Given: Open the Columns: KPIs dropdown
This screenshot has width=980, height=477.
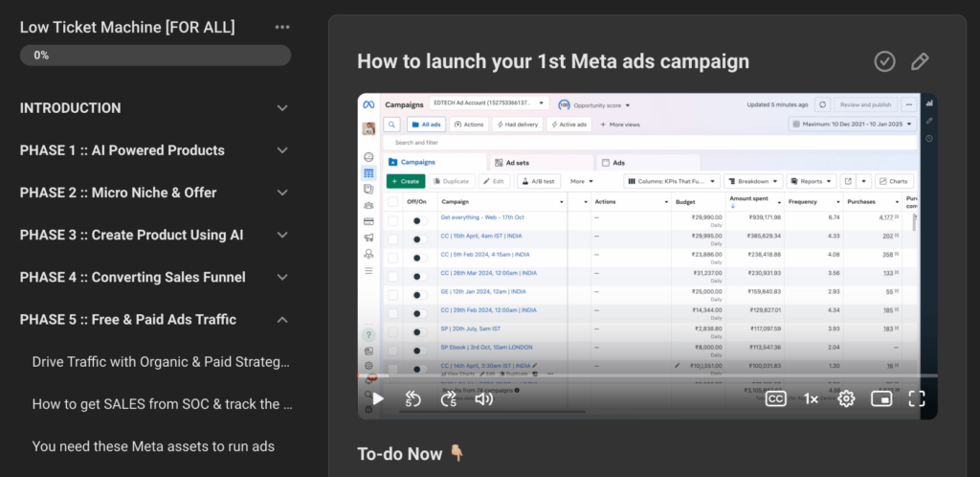Looking at the screenshot, I should (672, 181).
